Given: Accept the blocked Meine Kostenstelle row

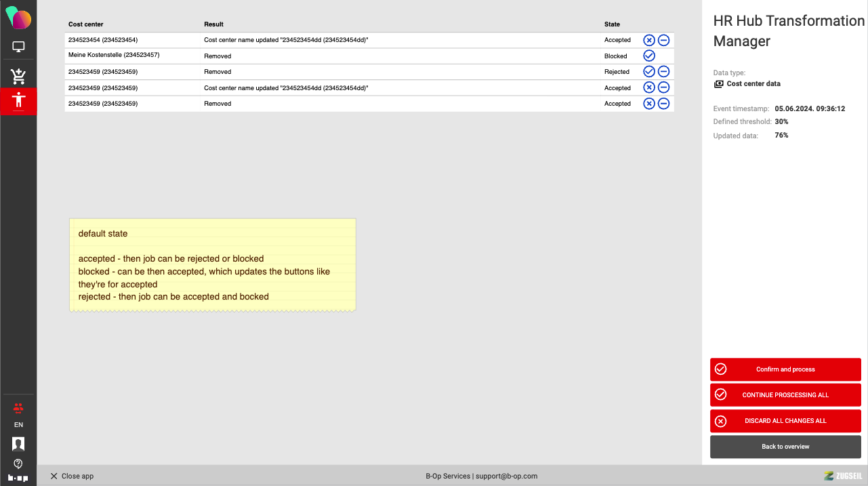Looking at the screenshot, I should pyautogui.click(x=648, y=56).
